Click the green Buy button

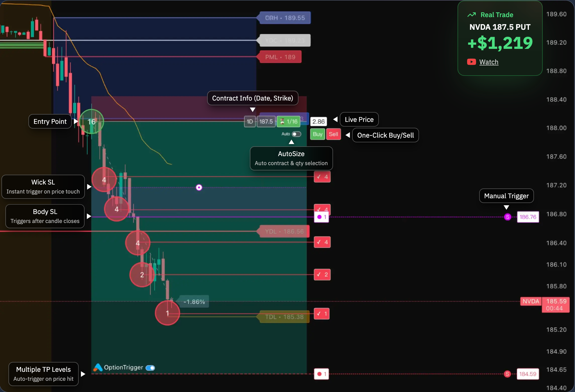318,134
